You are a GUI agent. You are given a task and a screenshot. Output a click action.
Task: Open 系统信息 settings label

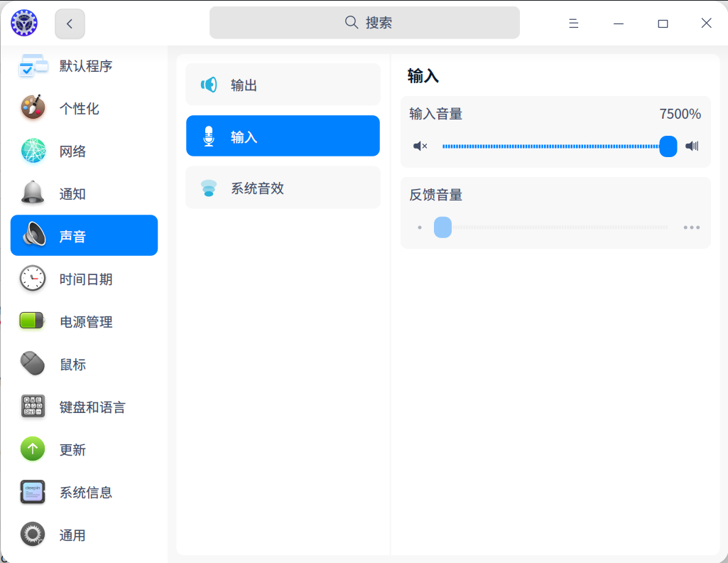(86, 493)
